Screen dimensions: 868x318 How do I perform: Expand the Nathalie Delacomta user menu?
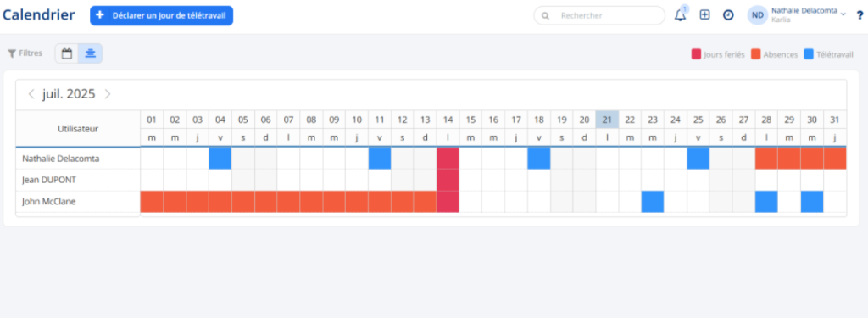(843, 14)
